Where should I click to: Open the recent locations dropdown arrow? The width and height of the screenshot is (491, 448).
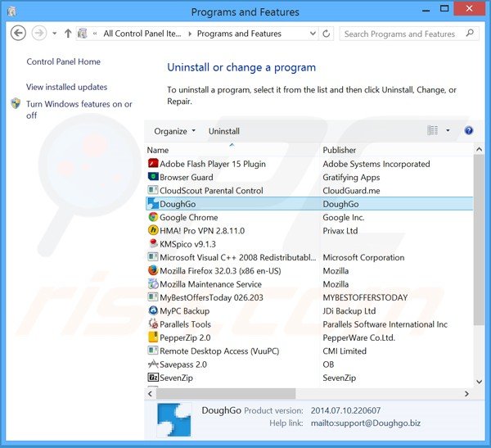(54, 34)
